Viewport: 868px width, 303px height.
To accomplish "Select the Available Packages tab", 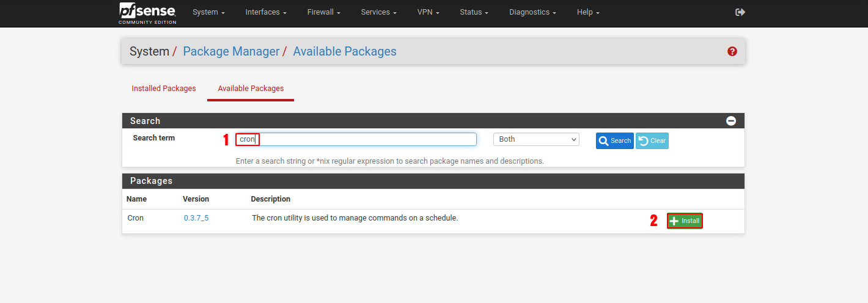I will tap(251, 89).
